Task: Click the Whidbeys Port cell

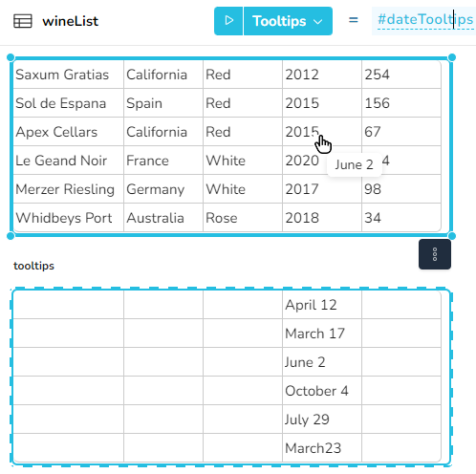Action: pos(68,218)
